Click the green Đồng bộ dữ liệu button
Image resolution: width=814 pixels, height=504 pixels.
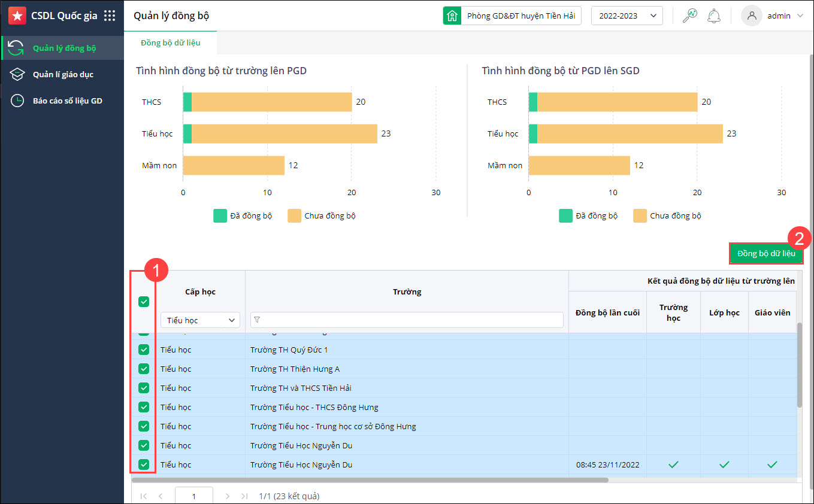766,253
